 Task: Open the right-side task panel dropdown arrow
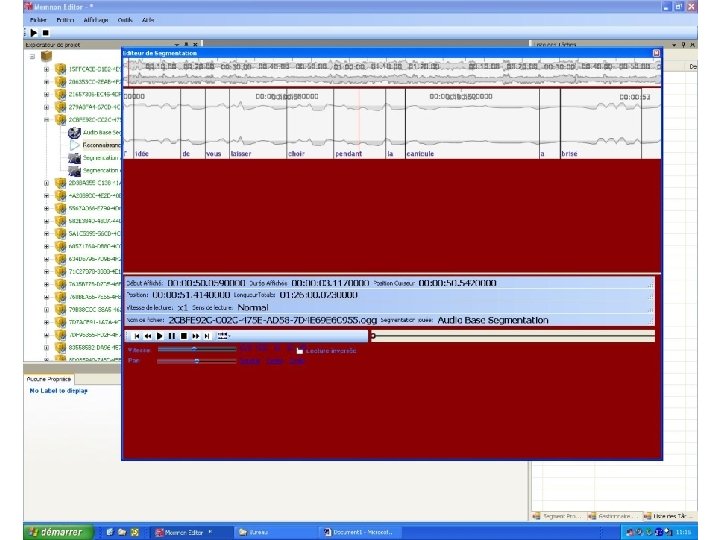pos(674,45)
